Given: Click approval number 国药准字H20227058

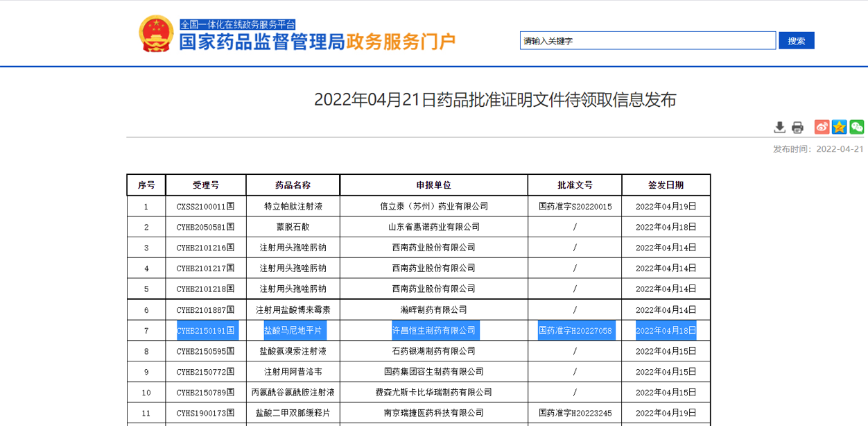Looking at the screenshot, I should 575,331.
